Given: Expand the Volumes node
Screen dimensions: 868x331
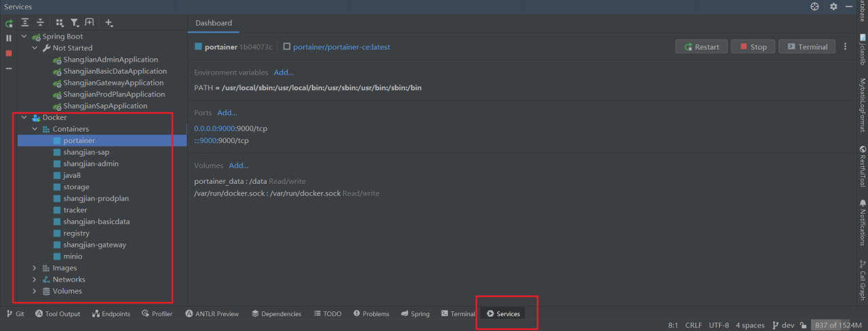Looking at the screenshot, I should 35,291.
